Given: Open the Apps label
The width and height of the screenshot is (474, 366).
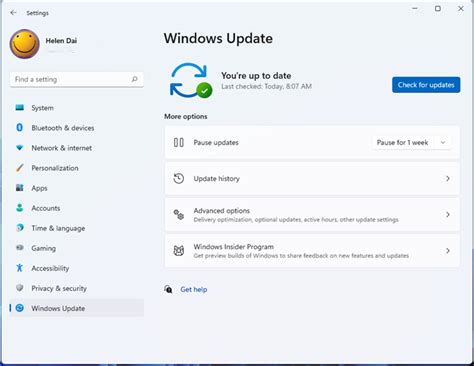Looking at the screenshot, I should click(x=39, y=188).
